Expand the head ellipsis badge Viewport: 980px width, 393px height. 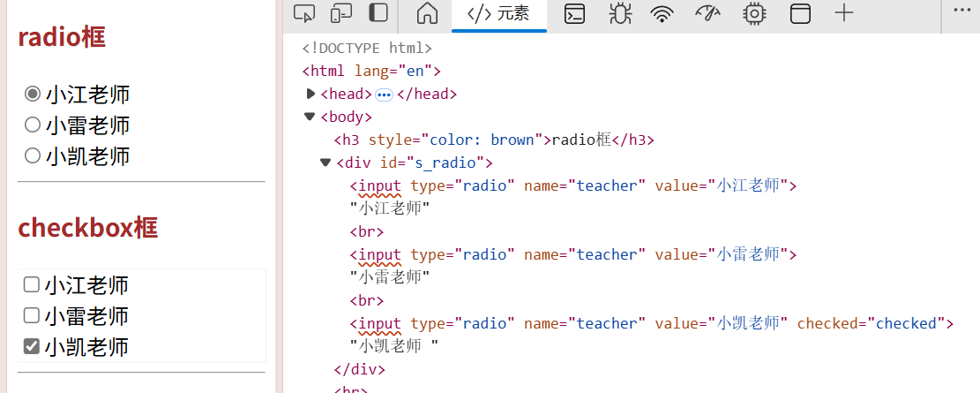(x=384, y=95)
